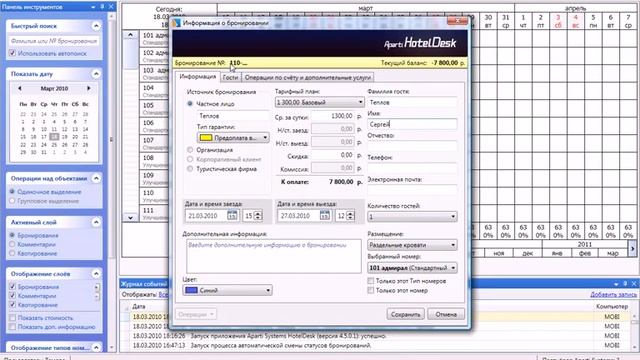Select Квотирование as active layer
This screenshot has width=640, height=360.
(x=12, y=253)
